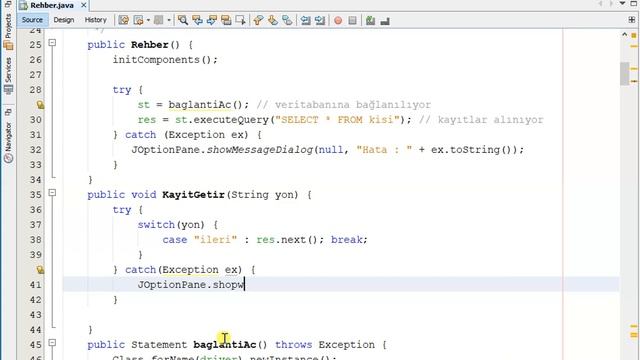Image resolution: width=640 pixels, height=360 pixels.
Task: Switch to the Source view
Action: tap(32, 20)
